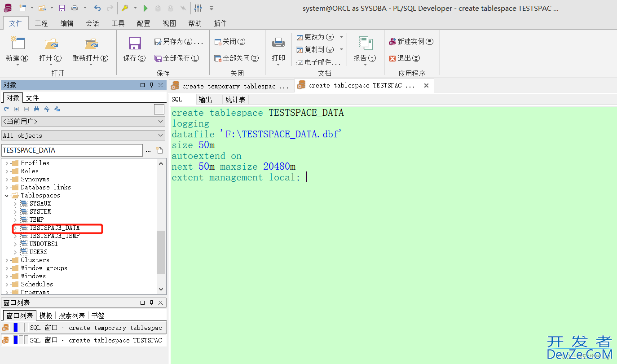Select the UNDOTBS1 tablespace row
This screenshot has width=617, height=364.
(44, 244)
